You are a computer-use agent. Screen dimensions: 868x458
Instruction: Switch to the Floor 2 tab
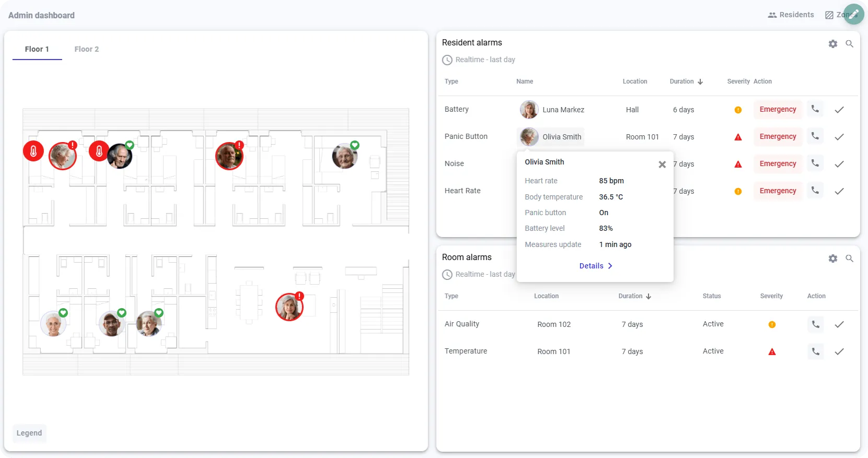(x=86, y=49)
